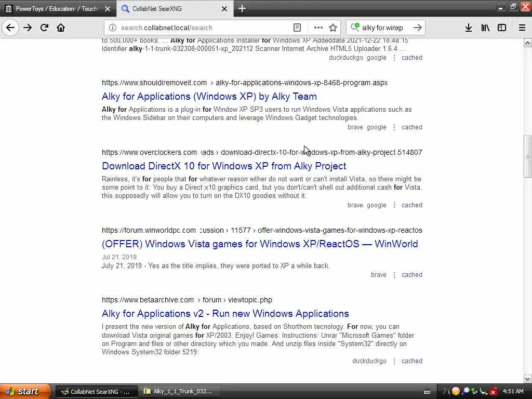Image resolution: width=532 pixels, height=399 pixels.
Task: Open the Downloads panel
Action: pyautogui.click(x=469, y=28)
